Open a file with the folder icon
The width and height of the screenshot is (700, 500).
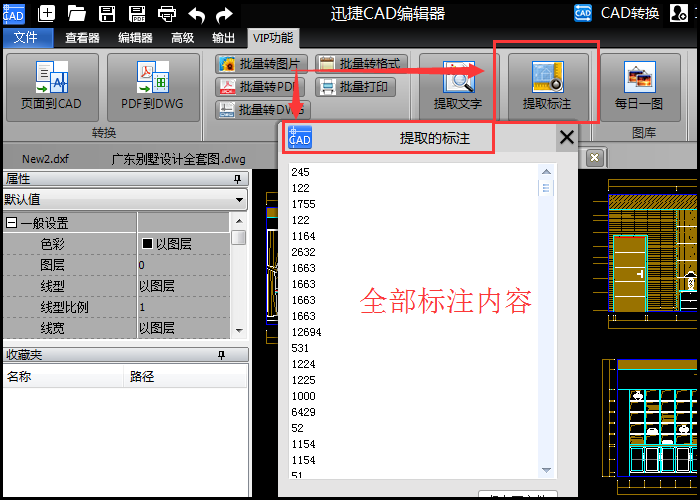pos(77,14)
